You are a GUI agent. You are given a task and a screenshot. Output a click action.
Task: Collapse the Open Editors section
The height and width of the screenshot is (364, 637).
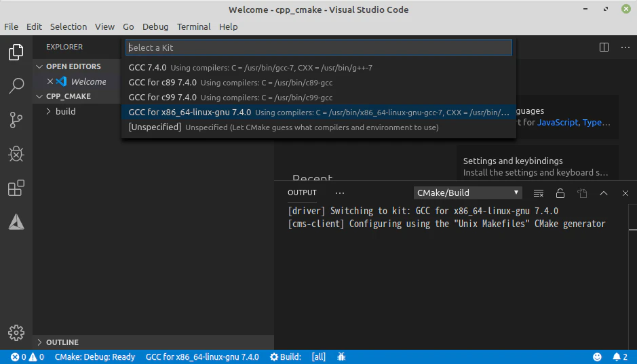coord(39,66)
